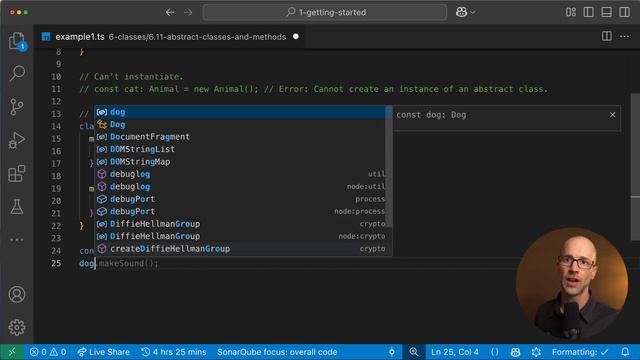Expand the Copilot dropdown chevron
This screenshot has width=640, height=360.
coord(473,13)
